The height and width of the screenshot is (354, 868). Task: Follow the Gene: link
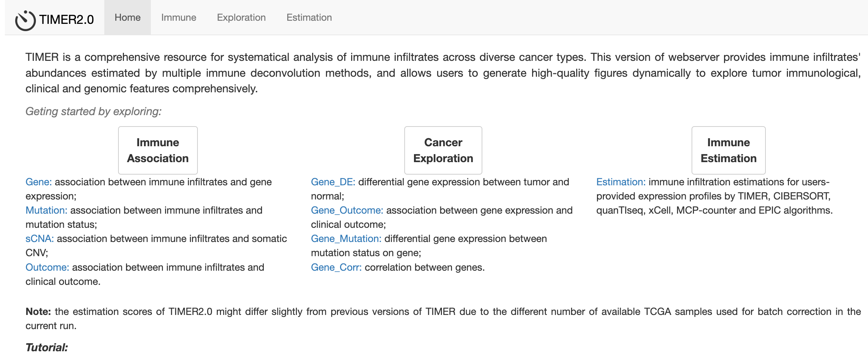click(x=38, y=182)
